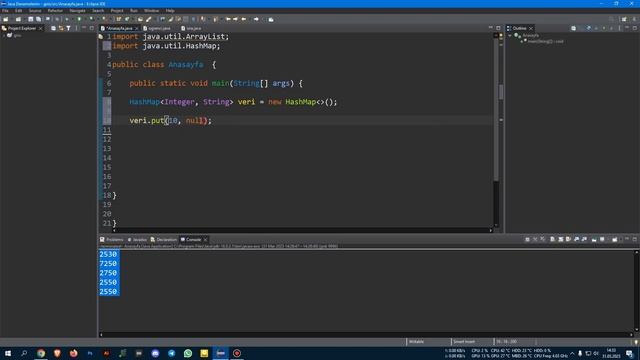Open the Project Explorer view menu
The height and width of the screenshot is (360, 640).
tap(76, 28)
